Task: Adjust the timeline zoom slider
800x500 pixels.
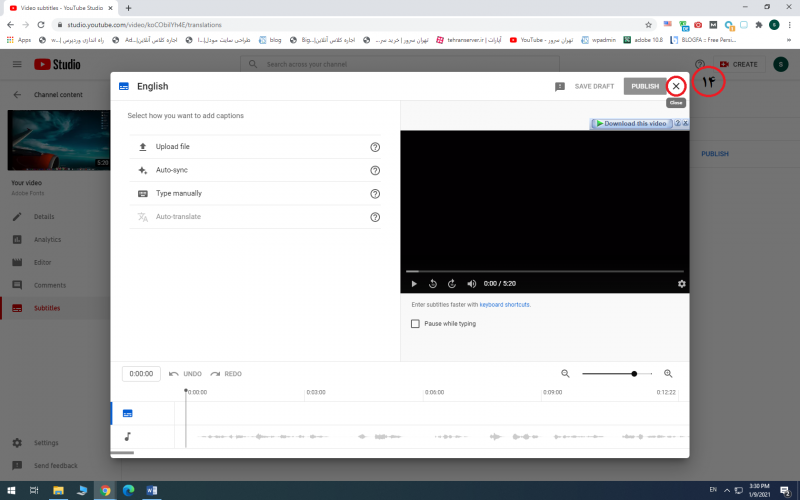Action: click(634, 374)
